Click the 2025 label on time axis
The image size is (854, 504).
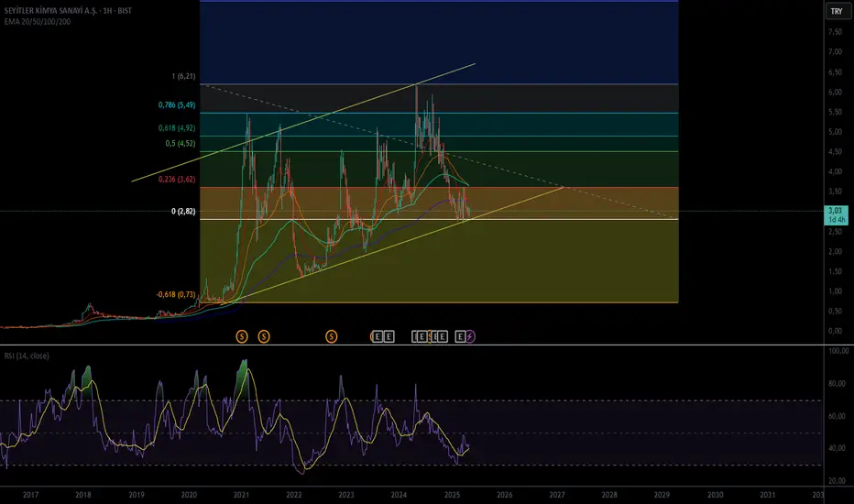pyautogui.click(x=452, y=495)
